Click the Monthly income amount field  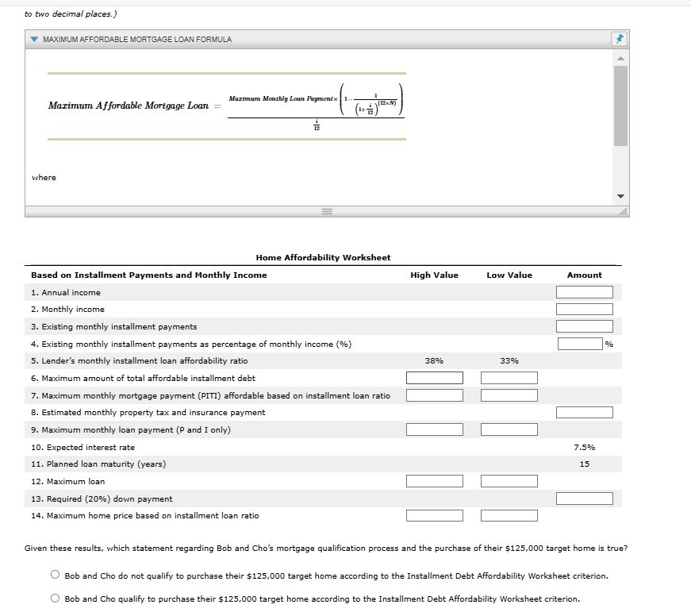585,309
